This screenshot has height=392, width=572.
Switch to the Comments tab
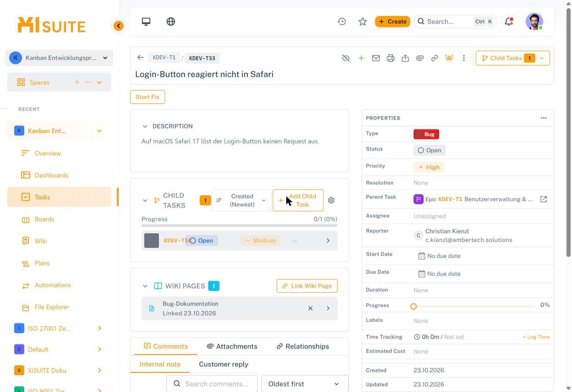pyautogui.click(x=166, y=346)
